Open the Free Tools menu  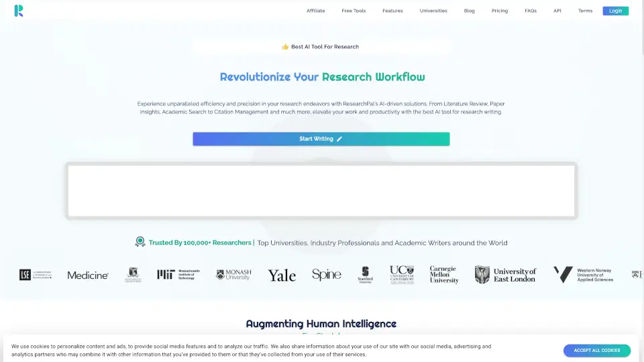point(354,11)
